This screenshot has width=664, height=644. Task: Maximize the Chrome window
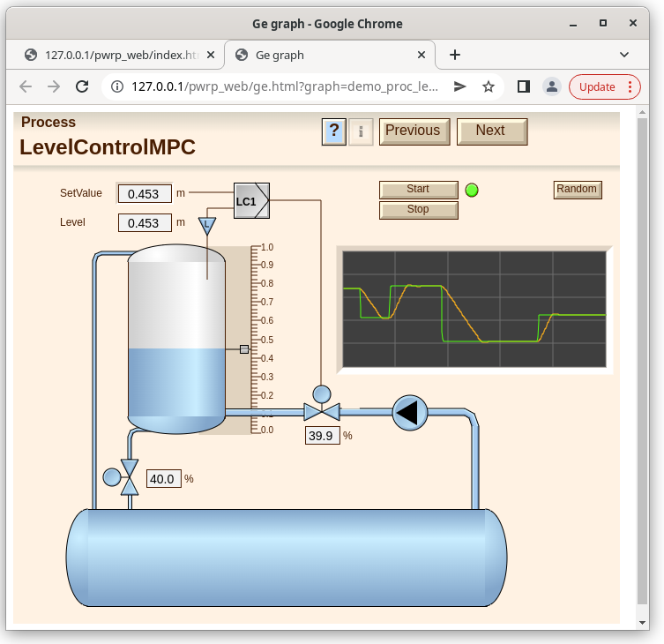point(603,23)
